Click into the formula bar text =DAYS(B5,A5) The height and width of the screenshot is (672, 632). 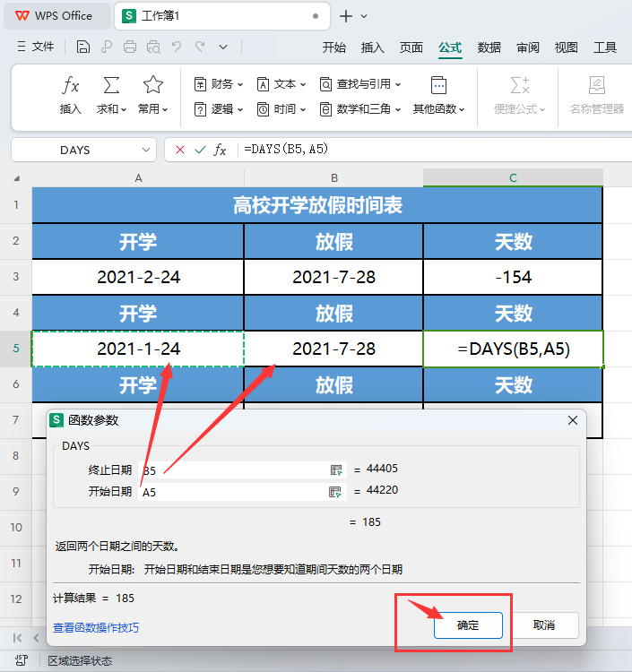286,149
